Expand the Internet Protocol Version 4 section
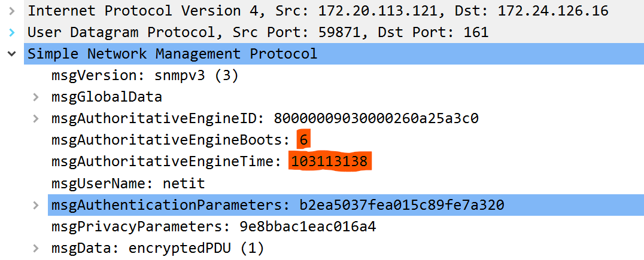Viewport: 644px width, 260px height. pyautogui.click(x=11, y=11)
